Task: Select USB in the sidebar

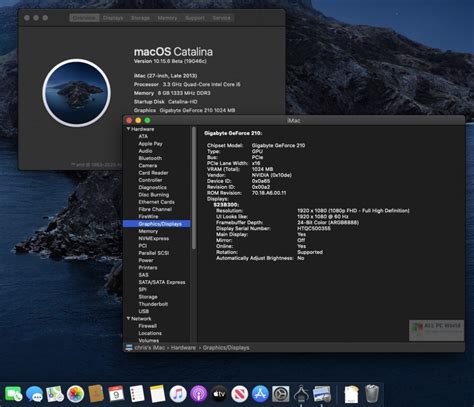Action: click(144, 311)
